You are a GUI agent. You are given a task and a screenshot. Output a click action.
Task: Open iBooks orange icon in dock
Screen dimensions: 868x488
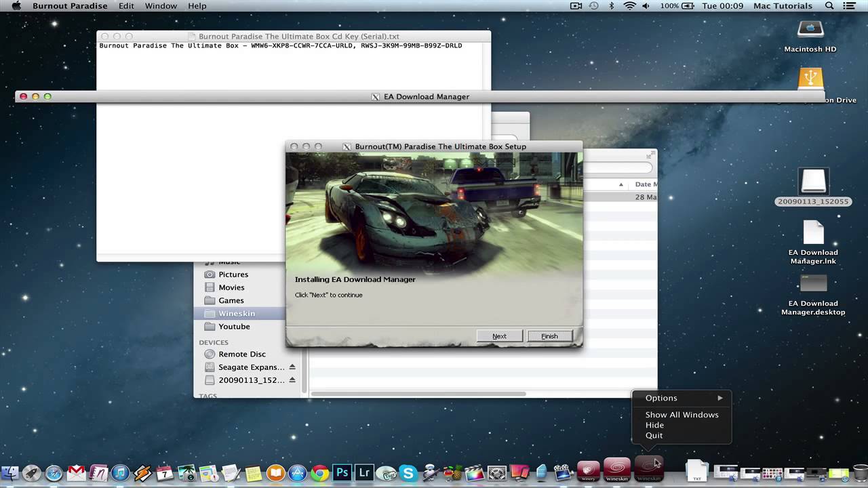[275, 472]
